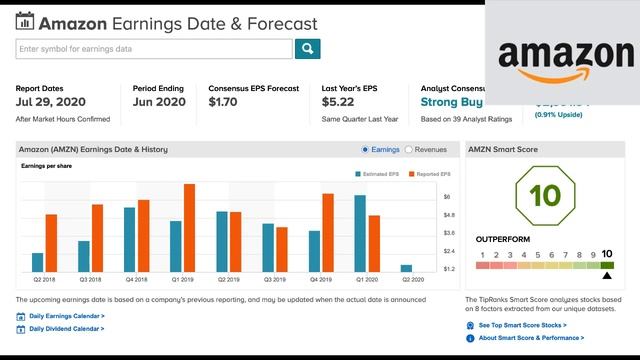Click the $1.70 consensus EPS forecast
The height and width of the screenshot is (360, 640).
click(223, 102)
